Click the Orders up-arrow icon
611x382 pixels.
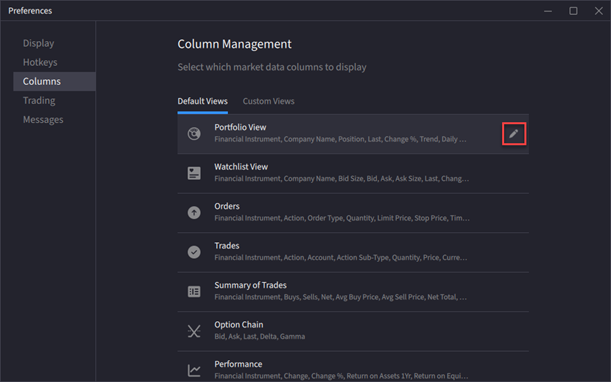click(x=194, y=212)
